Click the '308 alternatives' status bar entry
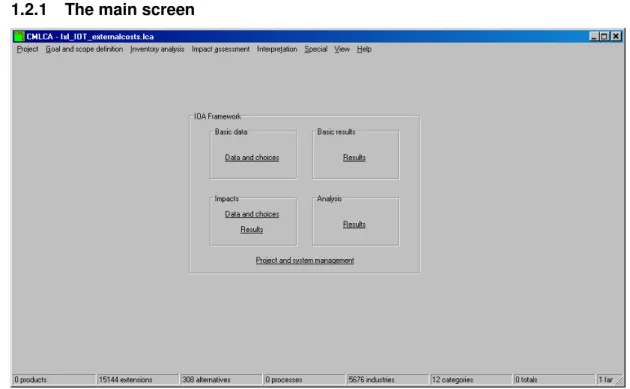Viewport: 630px width, 389px height. tap(221, 379)
